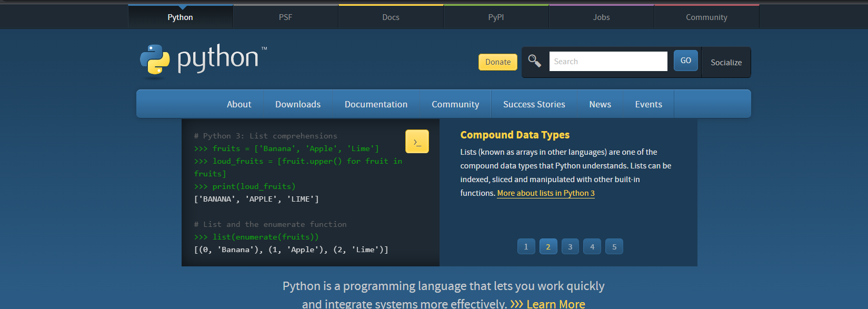Switch to slide 4 of the carousel
The width and height of the screenshot is (868, 309).
592,246
